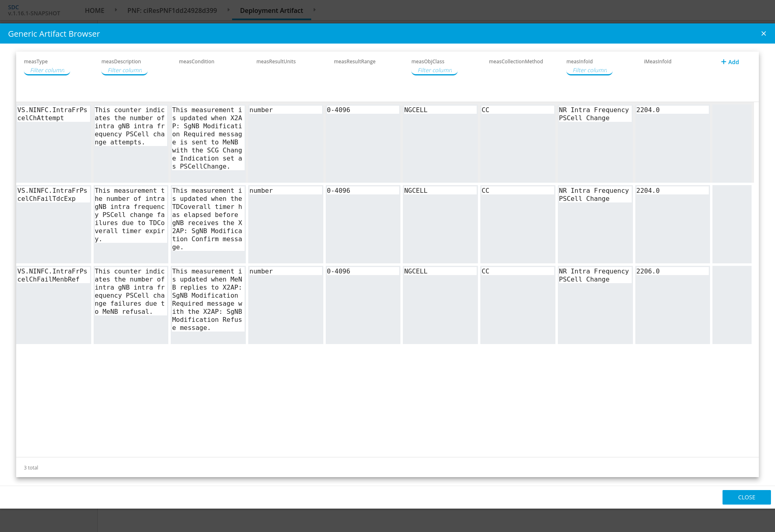Click the measType Filter column field

click(47, 70)
